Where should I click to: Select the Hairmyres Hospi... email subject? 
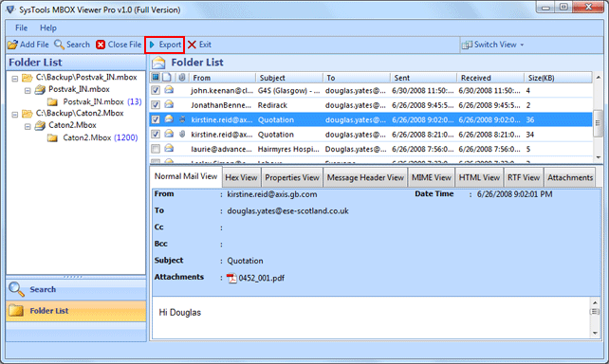(288, 149)
